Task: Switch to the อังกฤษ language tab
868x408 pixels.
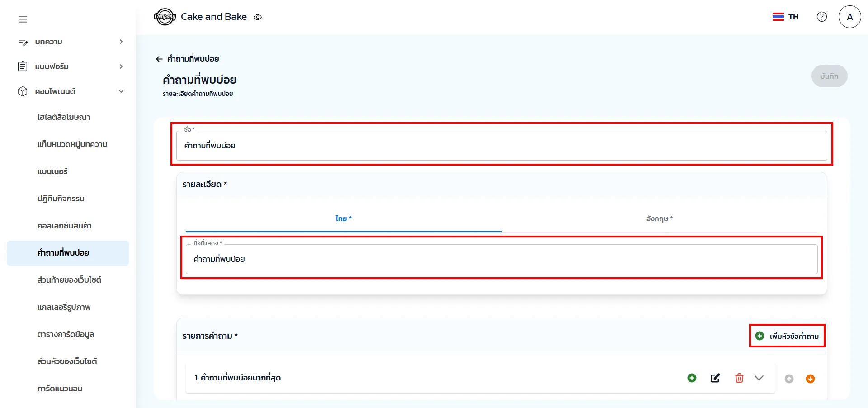Action: click(x=659, y=218)
